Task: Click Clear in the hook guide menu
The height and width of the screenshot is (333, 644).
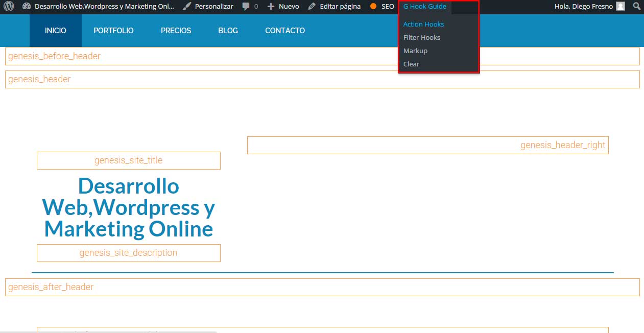Action: pyautogui.click(x=411, y=64)
